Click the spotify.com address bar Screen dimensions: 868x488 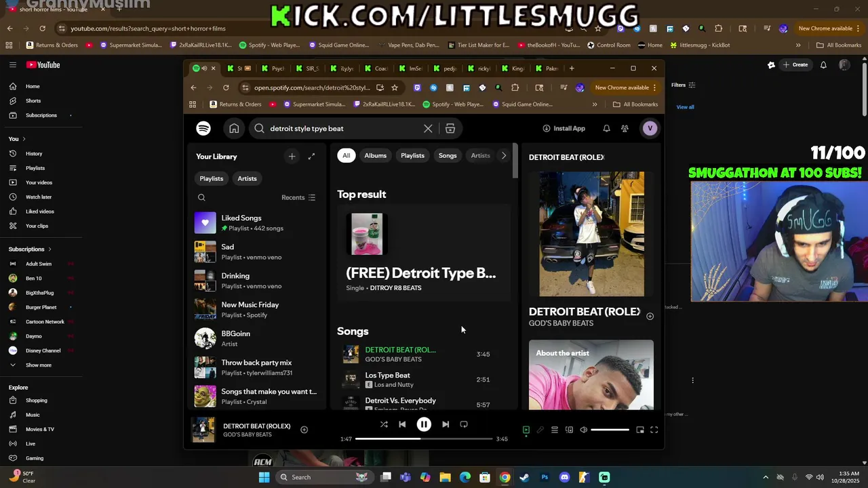coord(312,87)
